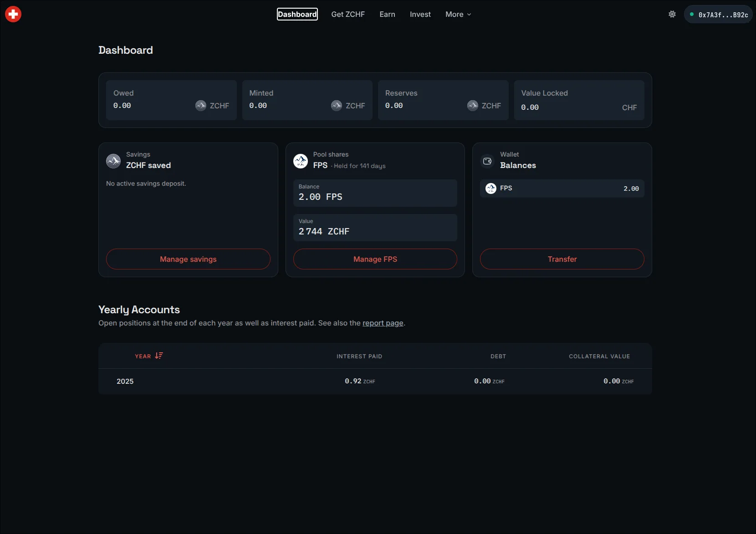Click the ZCHF token icon in Reserves card
756x534 pixels.
click(x=473, y=106)
